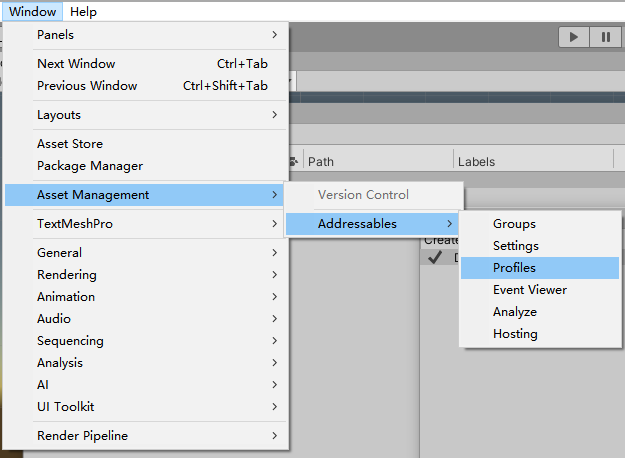Open the Window menu in the menu bar

[33, 12]
